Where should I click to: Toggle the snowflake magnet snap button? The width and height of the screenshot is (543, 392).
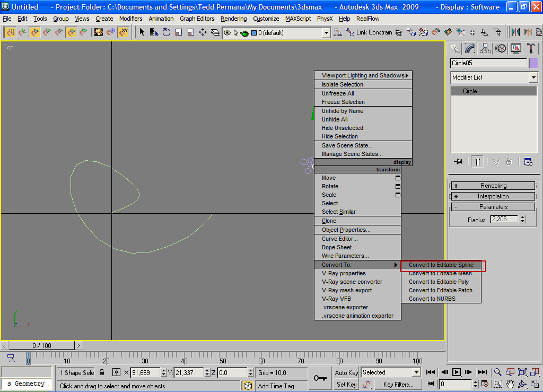point(111,32)
